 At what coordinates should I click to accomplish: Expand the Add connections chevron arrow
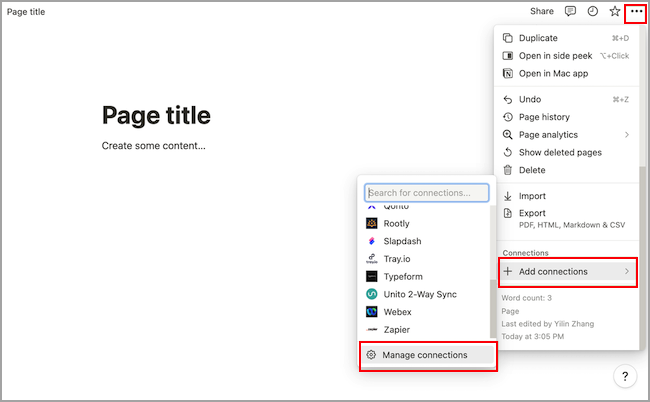tap(627, 271)
